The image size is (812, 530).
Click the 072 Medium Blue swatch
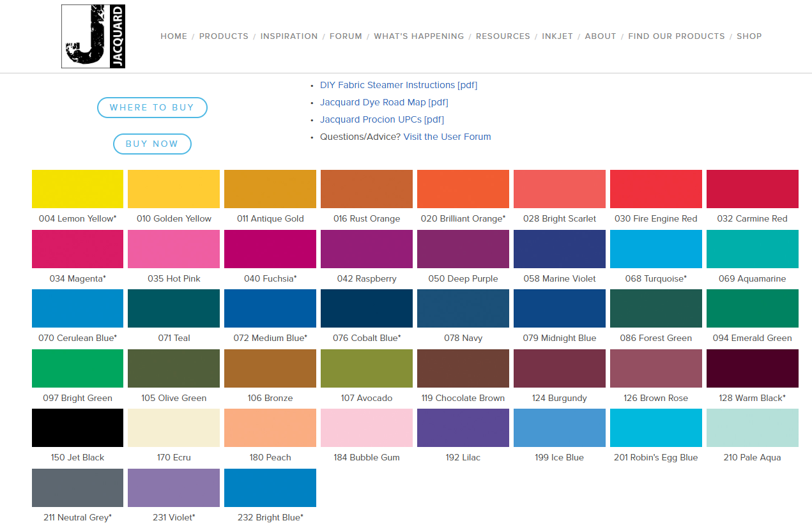tap(270, 308)
